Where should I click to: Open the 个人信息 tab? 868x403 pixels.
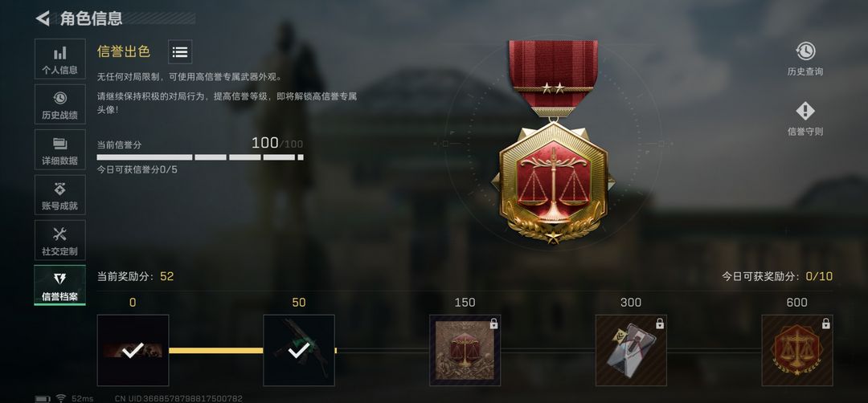point(59,59)
